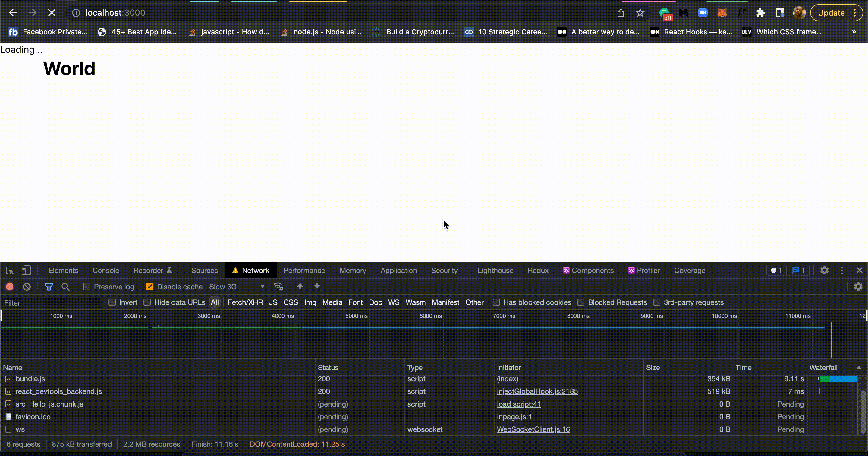Switch to the Lighthouse tab

[x=495, y=271]
